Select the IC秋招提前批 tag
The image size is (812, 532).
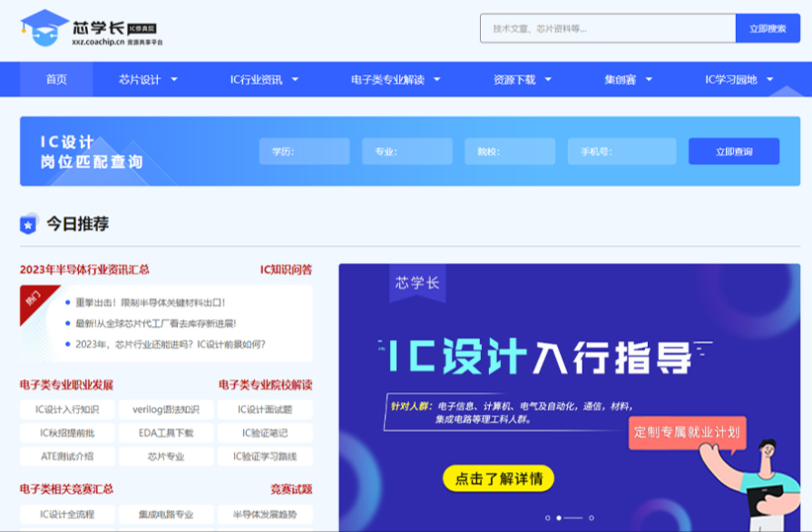pyautogui.click(x=67, y=433)
